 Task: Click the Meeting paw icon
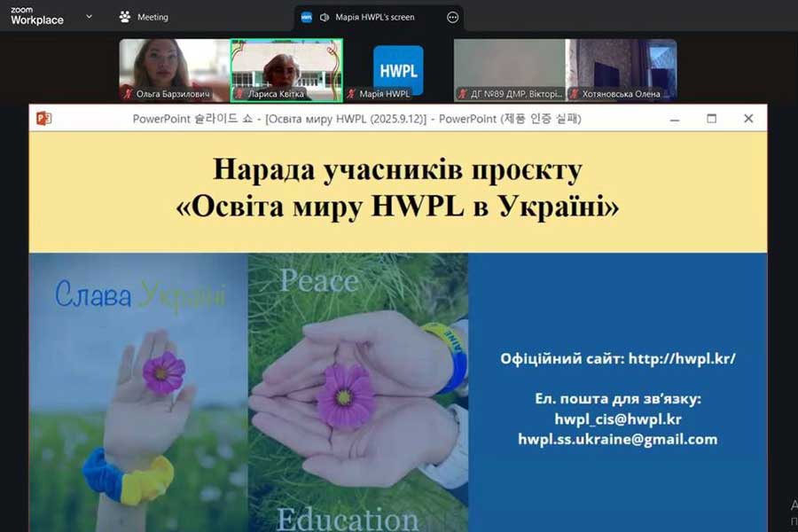(125, 17)
